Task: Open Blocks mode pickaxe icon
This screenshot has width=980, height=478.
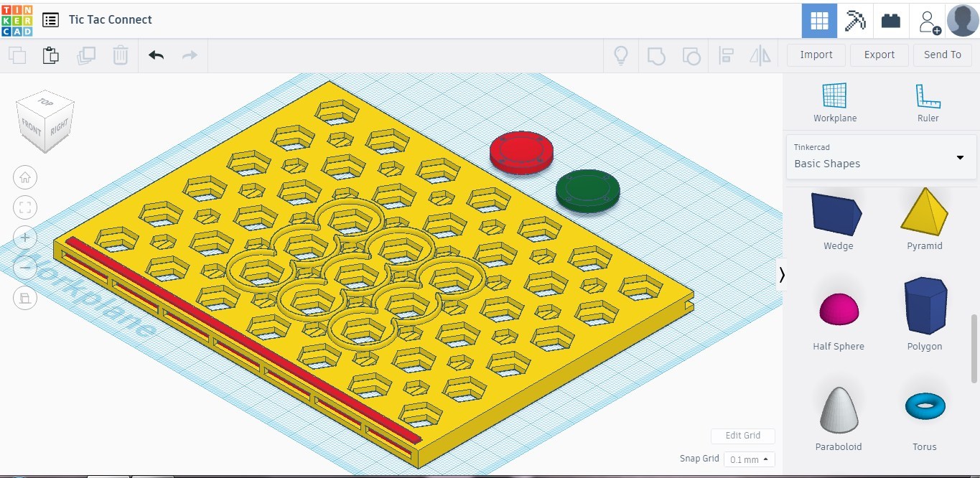Action: coord(855,20)
